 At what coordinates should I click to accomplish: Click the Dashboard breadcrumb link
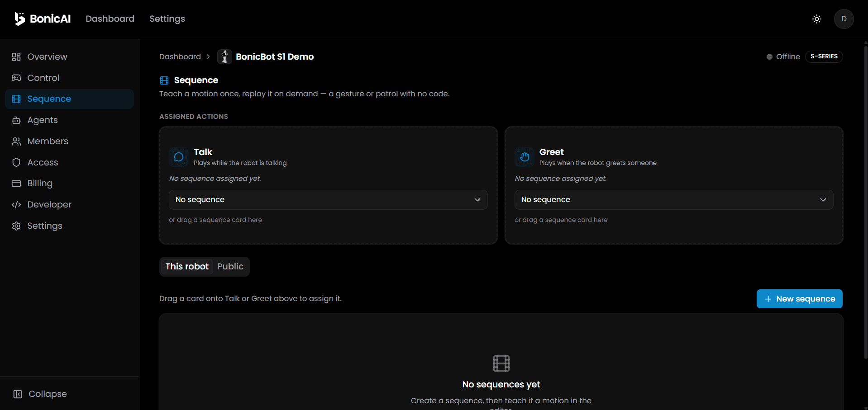click(180, 57)
